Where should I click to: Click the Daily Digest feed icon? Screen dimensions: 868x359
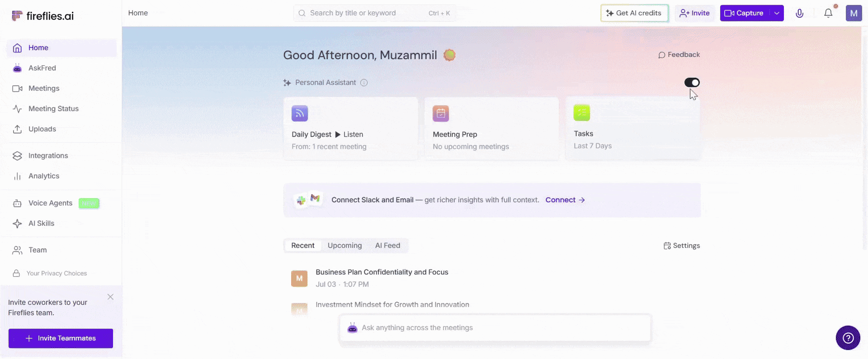(300, 113)
